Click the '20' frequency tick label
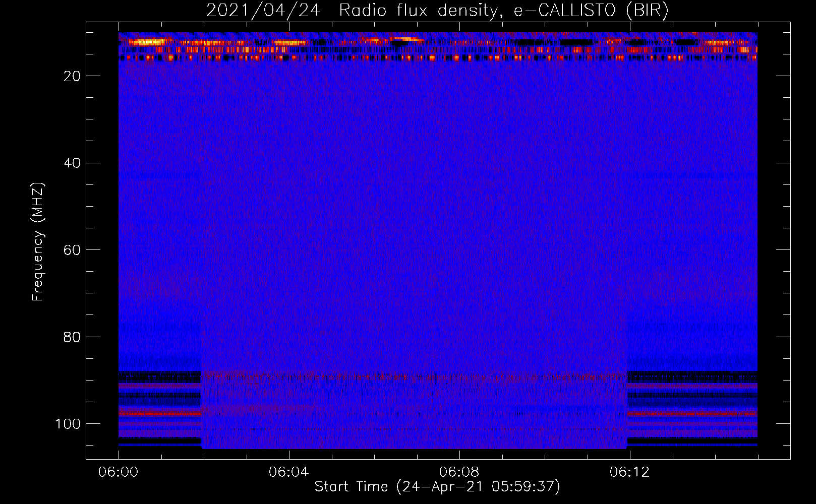Image resolution: width=816 pixels, height=504 pixels. tap(73, 76)
